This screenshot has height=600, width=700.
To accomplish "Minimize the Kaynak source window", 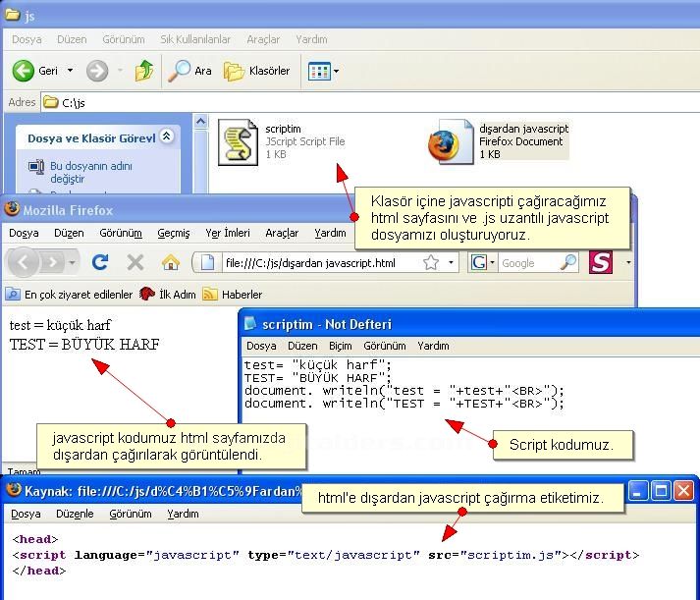I will 638,491.
